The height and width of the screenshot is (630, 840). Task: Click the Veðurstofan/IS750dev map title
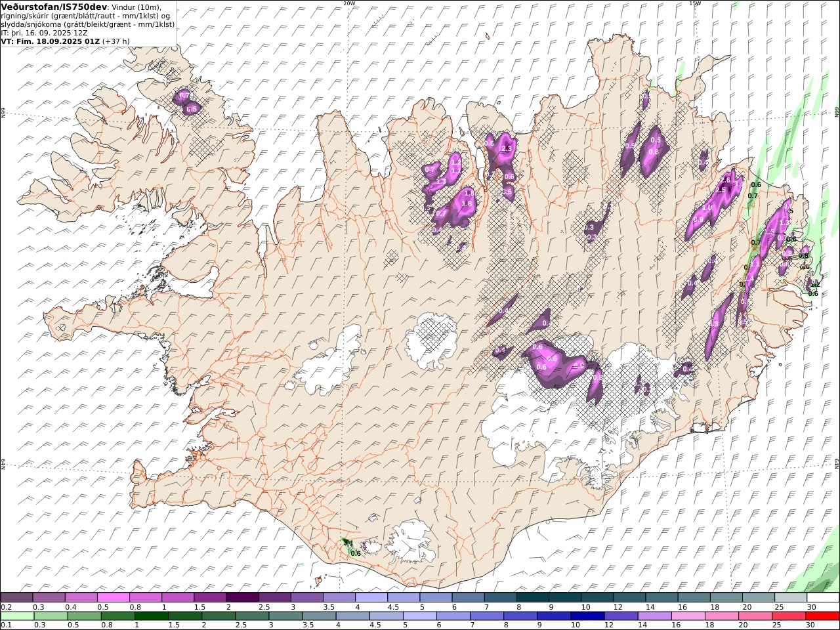pyautogui.click(x=54, y=7)
